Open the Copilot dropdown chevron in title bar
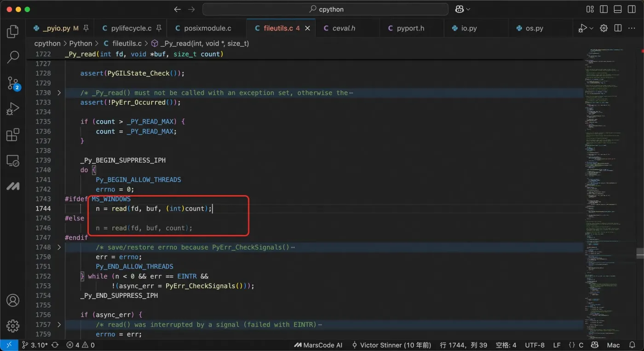Screen dimensions: 644x351 468,9
